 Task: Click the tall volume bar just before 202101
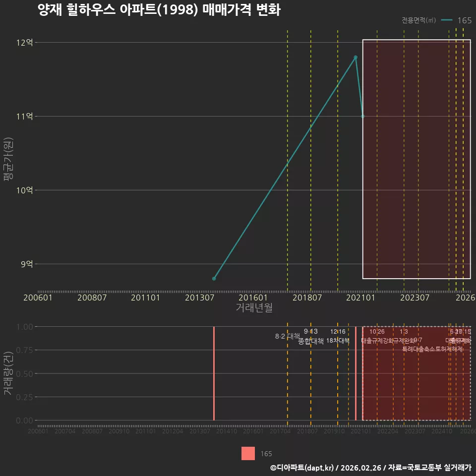pyautogui.click(x=356, y=373)
